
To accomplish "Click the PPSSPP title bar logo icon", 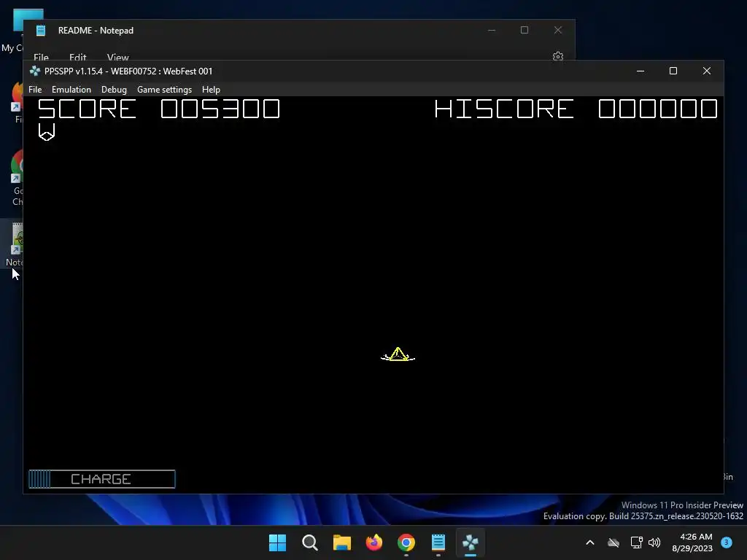I will [x=35, y=71].
